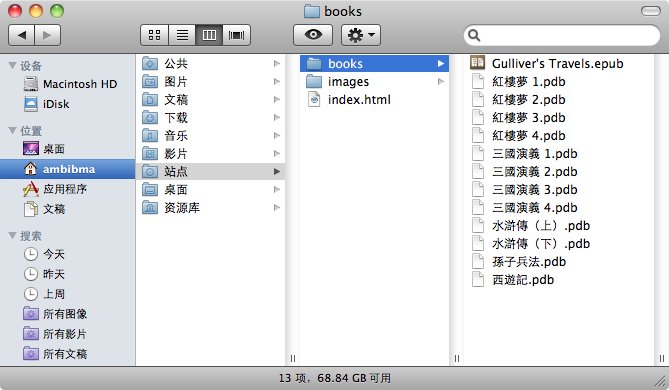Open Quick Look with the eye button
669x390 pixels.
click(x=313, y=35)
